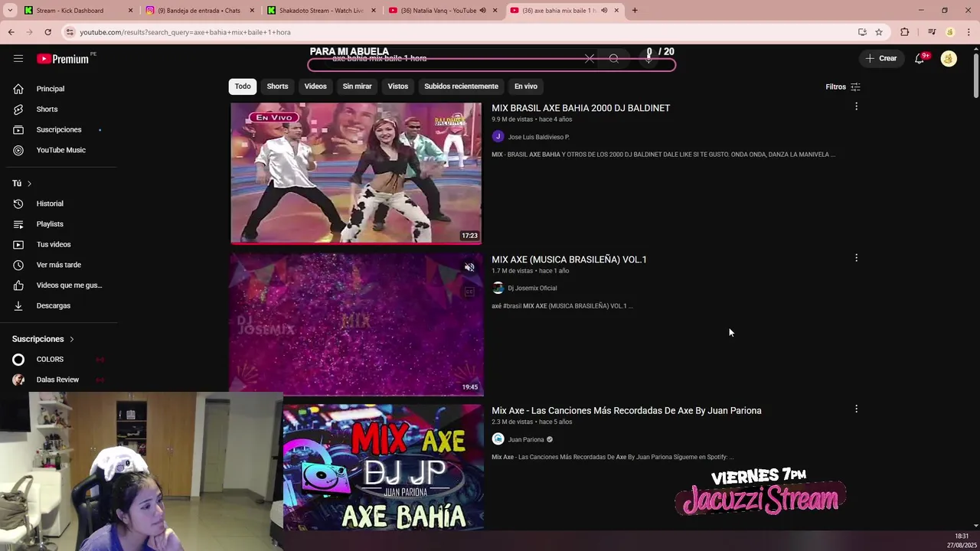This screenshot has width=980, height=551.
Task: Open the YouTube account avatar menu
Action: click(949, 58)
